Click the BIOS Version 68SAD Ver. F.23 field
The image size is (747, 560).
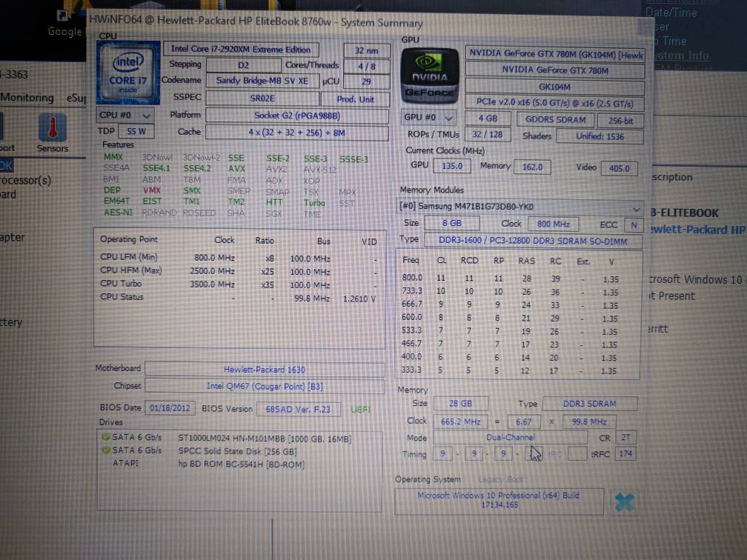point(298,409)
